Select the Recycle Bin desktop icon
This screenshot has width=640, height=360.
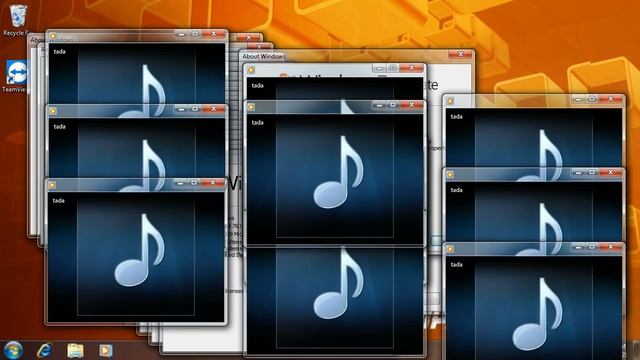(17, 20)
